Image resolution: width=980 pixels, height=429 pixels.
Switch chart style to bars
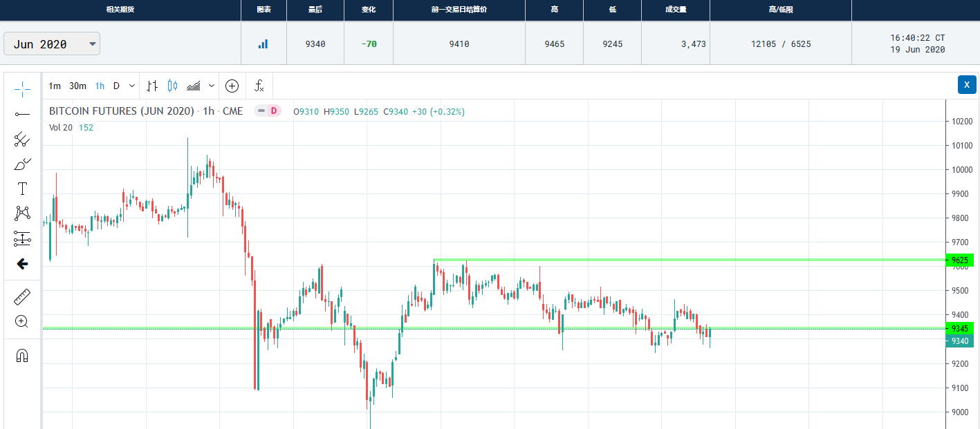click(153, 86)
